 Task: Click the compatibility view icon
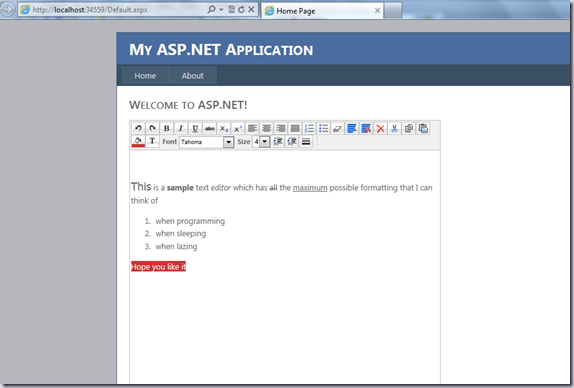tap(231, 10)
